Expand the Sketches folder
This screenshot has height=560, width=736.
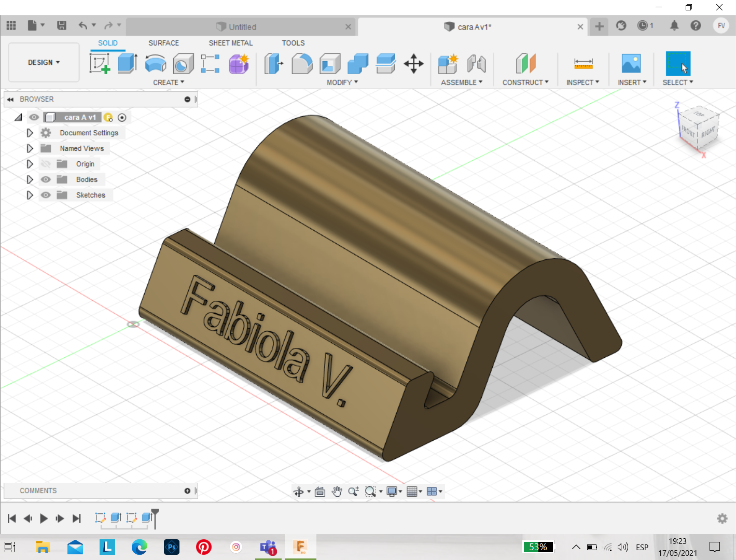pyautogui.click(x=30, y=195)
